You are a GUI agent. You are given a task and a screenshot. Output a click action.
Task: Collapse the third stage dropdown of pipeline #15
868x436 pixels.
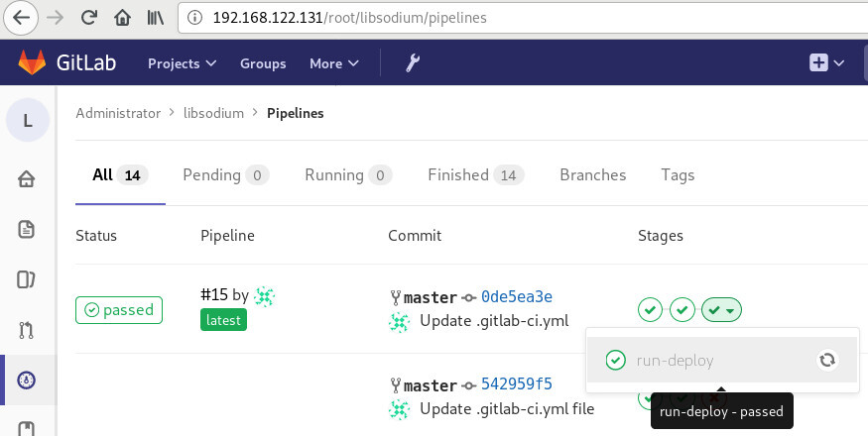point(721,310)
